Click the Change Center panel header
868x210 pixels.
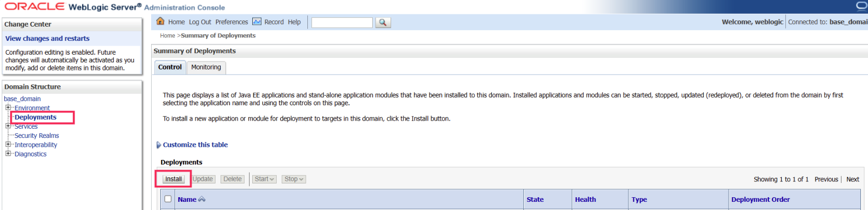72,24
